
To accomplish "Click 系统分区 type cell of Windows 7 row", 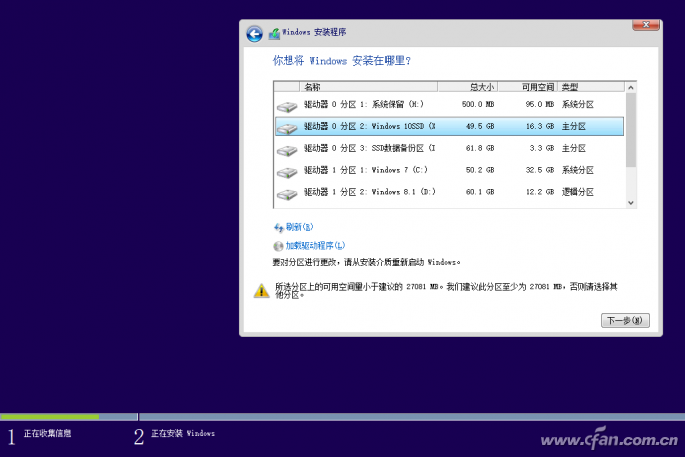I will click(578, 170).
